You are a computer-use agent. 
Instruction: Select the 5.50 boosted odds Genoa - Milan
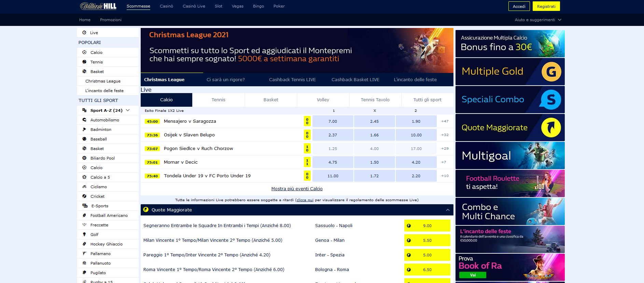click(427, 240)
